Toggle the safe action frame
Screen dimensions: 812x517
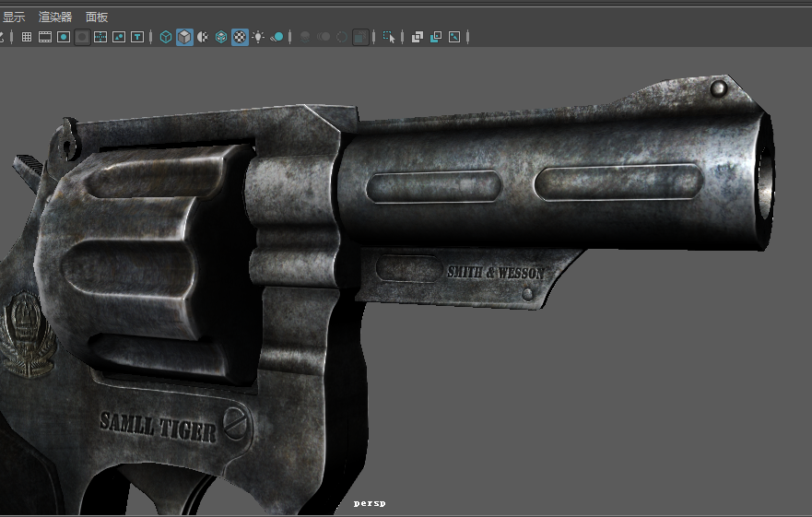(x=119, y=37)
